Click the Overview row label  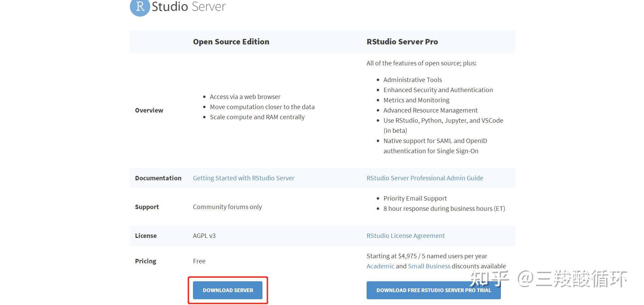[149, 110]
